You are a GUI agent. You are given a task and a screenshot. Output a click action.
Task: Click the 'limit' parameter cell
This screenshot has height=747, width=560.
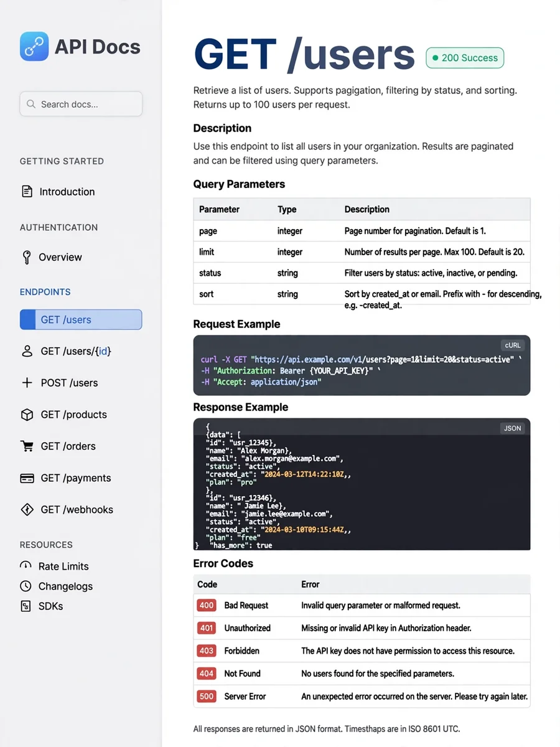click(207, 252)
